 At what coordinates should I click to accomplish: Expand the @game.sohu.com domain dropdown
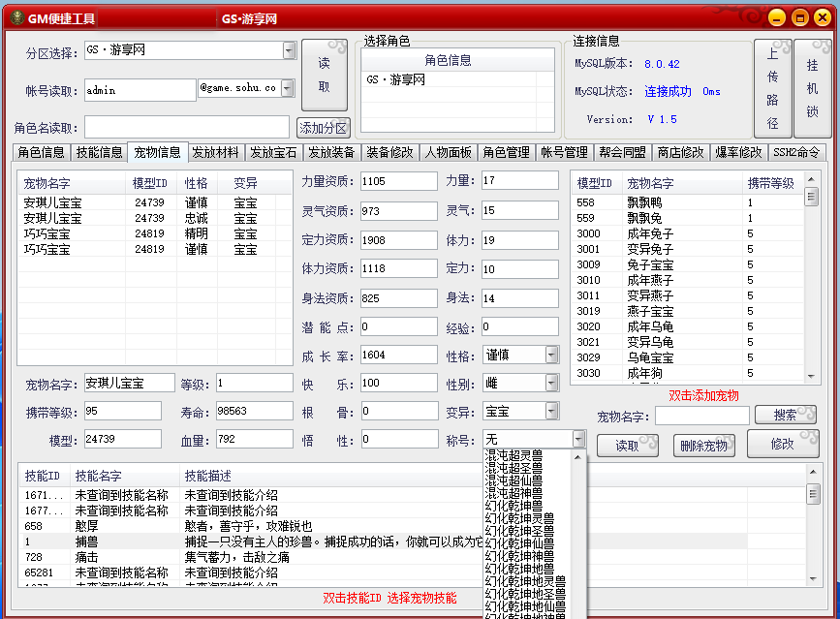point(297,88)
